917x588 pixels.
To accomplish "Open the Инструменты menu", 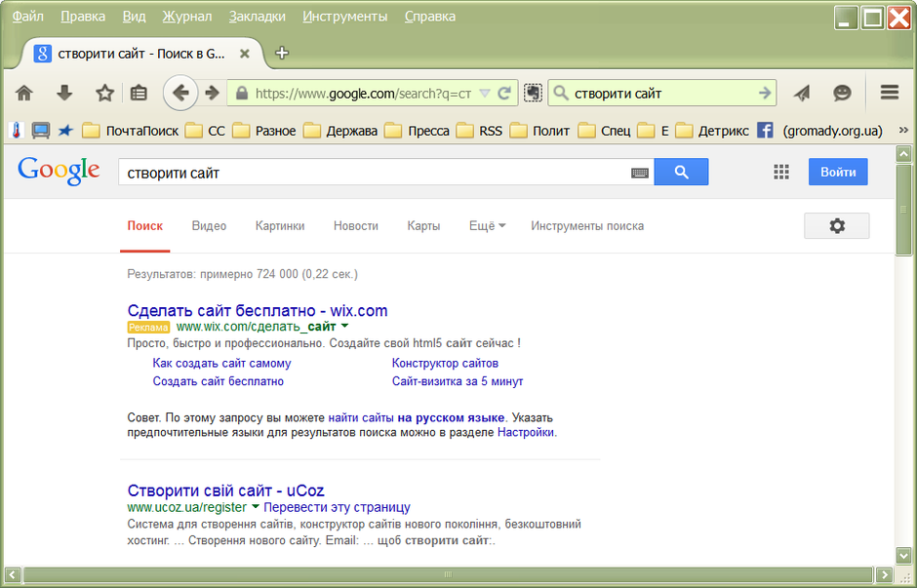I will [x=345, y=17].
